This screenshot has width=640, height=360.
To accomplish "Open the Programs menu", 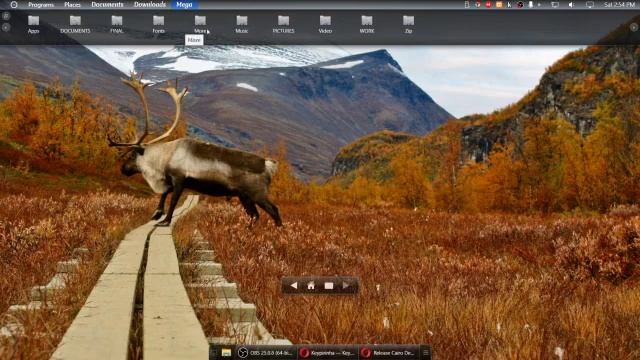I will [x=41, y=4].
